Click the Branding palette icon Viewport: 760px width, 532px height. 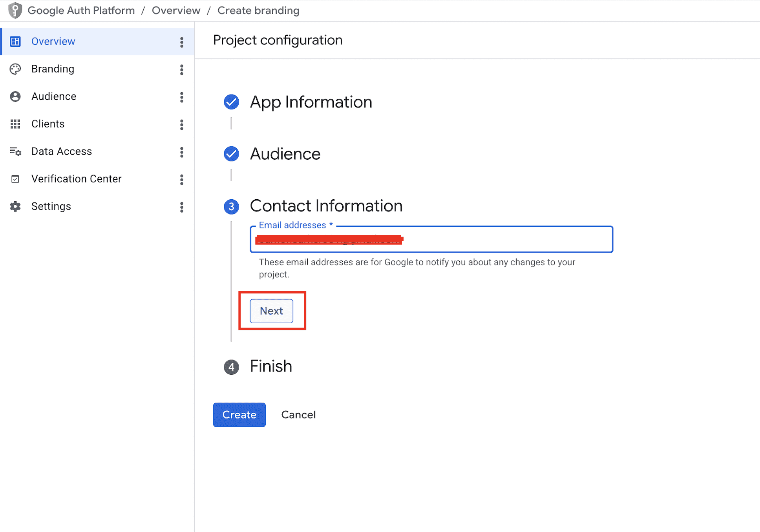tap(15, 69)
